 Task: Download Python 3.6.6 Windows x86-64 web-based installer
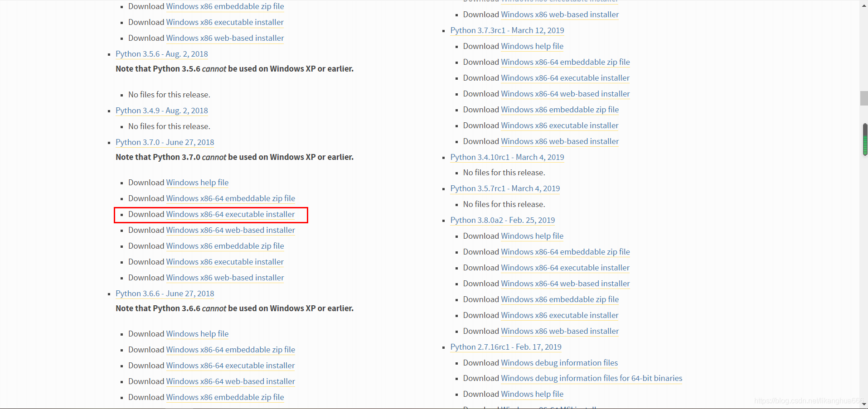[x=230, y=381]
